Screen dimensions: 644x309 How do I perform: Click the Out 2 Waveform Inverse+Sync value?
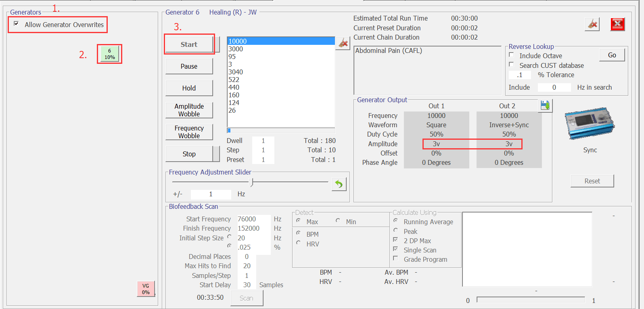click(x=509, y=125)
